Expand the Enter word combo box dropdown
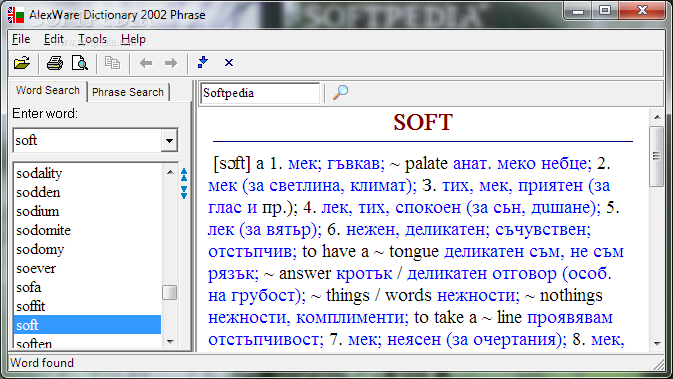Screen dimensions: 673x379 (x=170, y=140)
